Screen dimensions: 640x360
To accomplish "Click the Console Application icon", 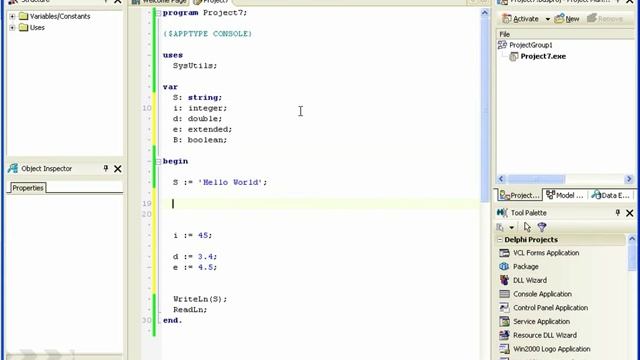I will (x=504, y=294).
